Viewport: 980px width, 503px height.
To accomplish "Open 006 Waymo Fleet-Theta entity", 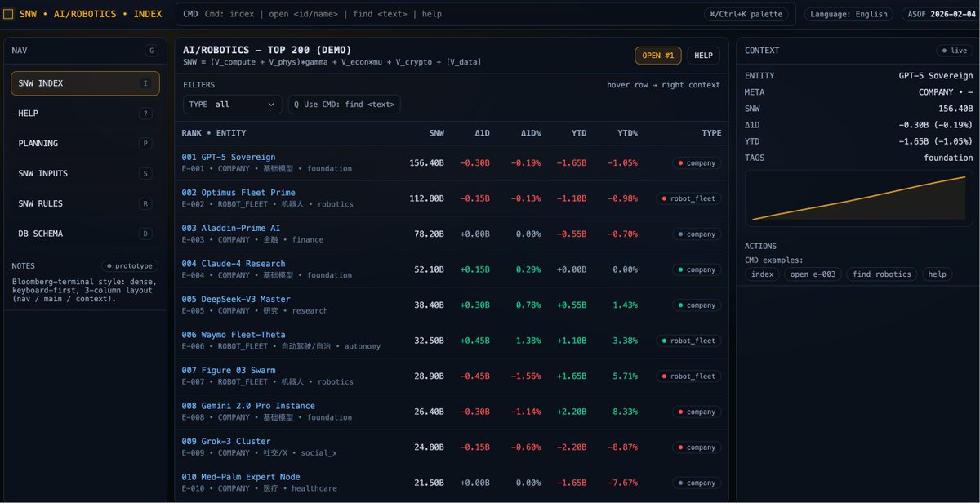I will point(234,335).
